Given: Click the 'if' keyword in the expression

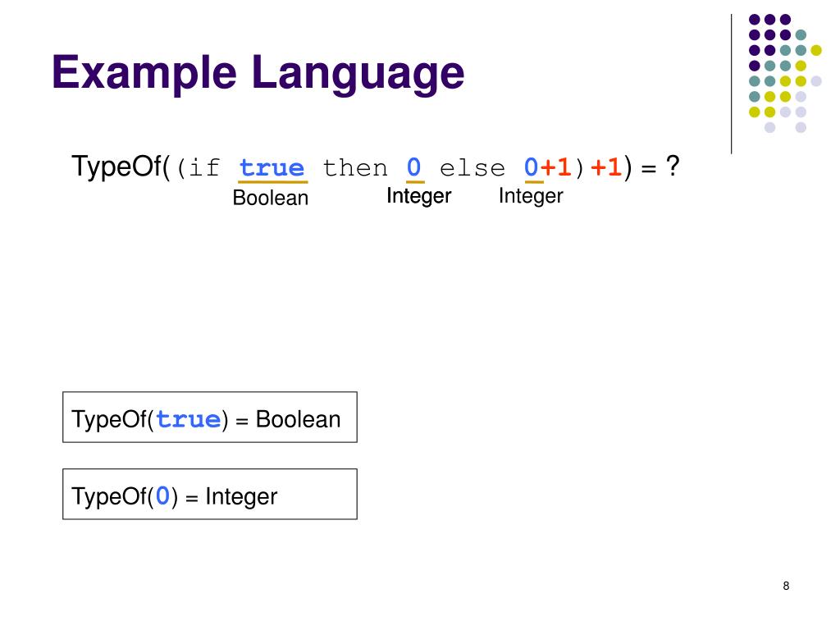Looking at the screenshot, I should [x=204, y=168].
